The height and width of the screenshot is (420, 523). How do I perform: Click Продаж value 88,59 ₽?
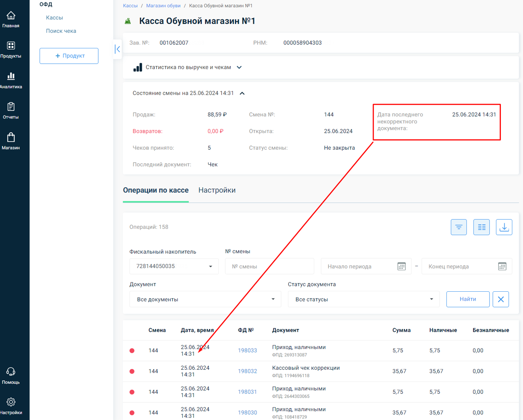tap(217, 115)
